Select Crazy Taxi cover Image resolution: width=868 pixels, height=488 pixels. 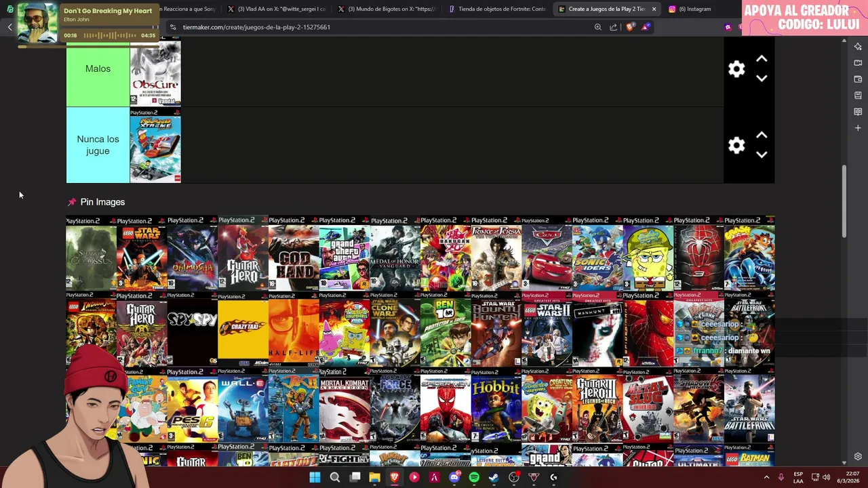click(243, 330)
